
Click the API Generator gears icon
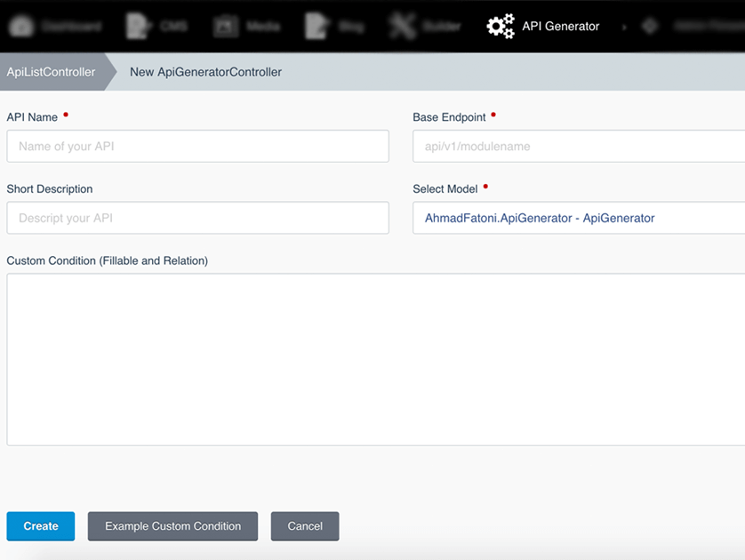pyautogui.click(x=501, y=26)
